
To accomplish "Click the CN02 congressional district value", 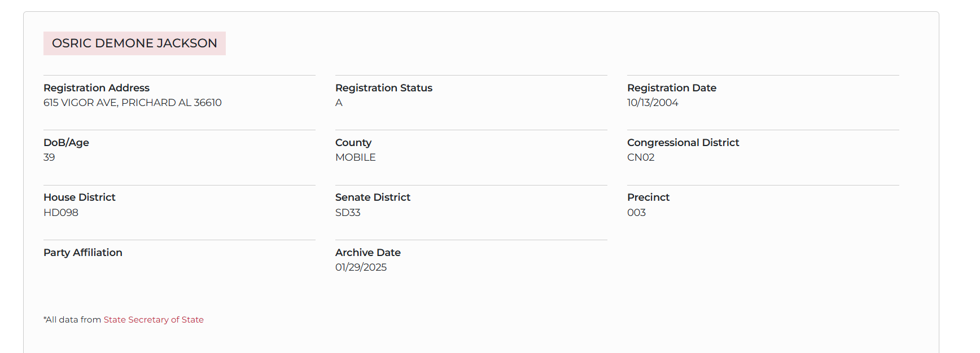I will pyautogui.click(x=640, y=157).
